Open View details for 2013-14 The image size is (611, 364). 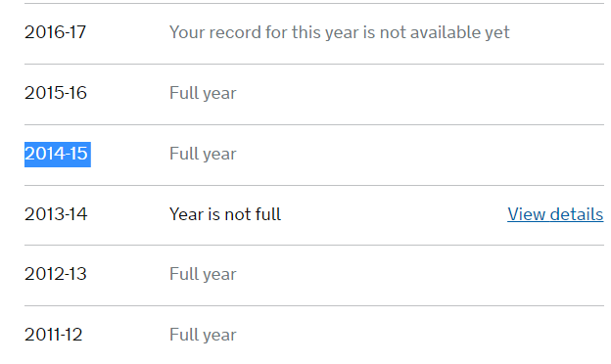click(x=555, y=214)
